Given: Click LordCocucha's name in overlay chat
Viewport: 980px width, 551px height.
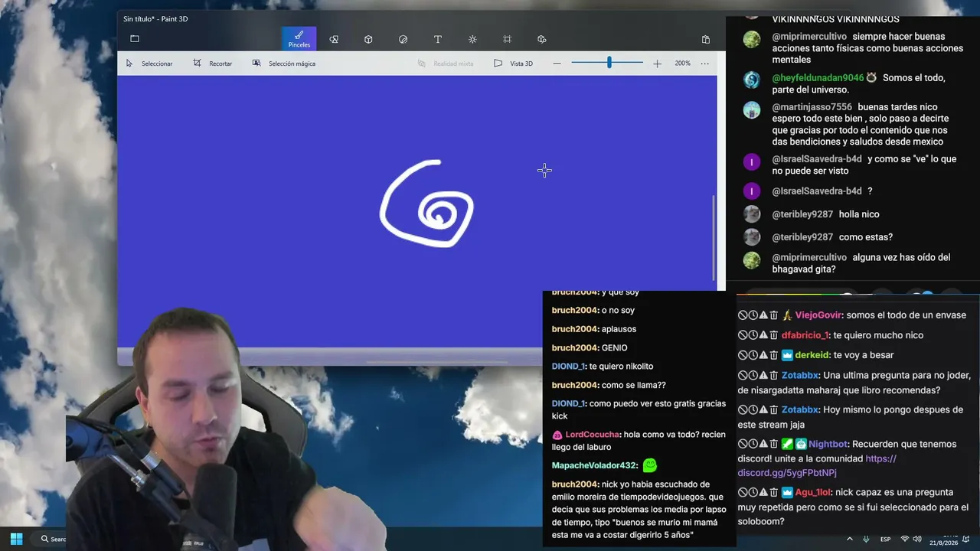Looking at the screenshot, I should (593, 435).
